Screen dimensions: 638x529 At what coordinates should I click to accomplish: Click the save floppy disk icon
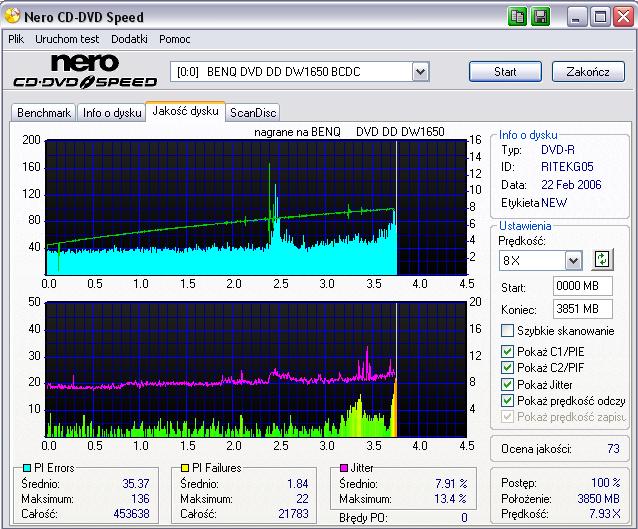point(540,17)
